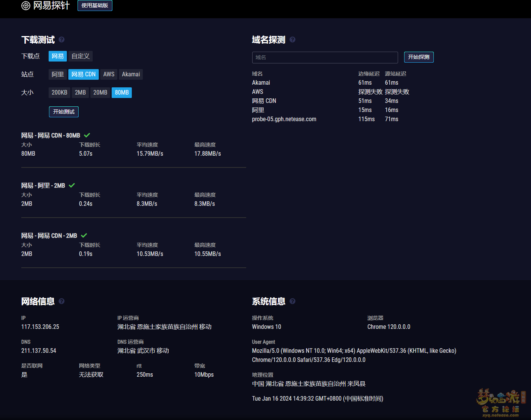Click 网易 - 网易 CDN - 80MB result title
Image resolution: width=531 pixels, height=420 pixels.
coord(51,136)
